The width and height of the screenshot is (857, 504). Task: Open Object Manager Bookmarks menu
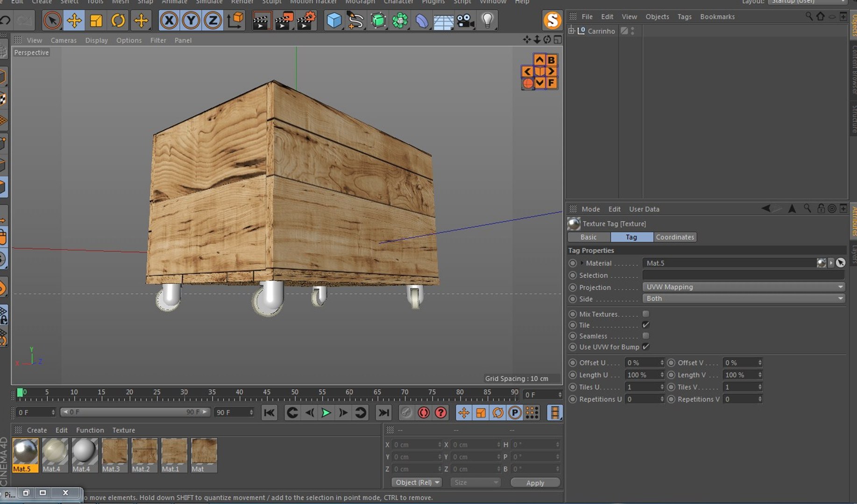point(717,17)
